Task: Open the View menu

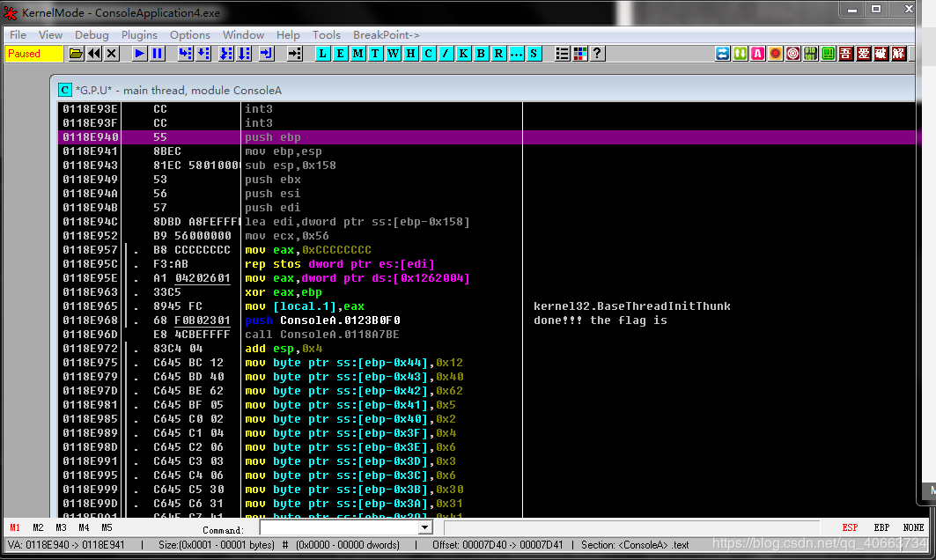Action: 51,35
